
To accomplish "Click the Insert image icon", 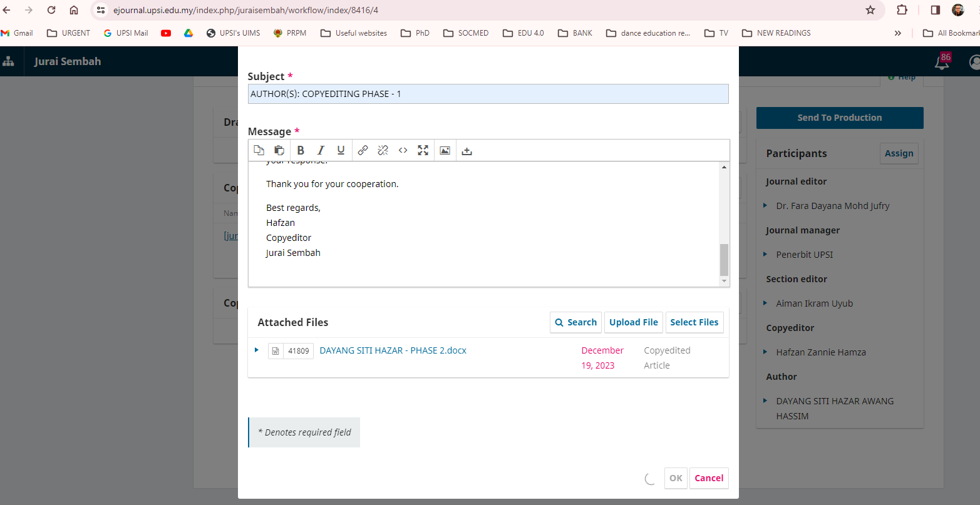I will click(x=445, y=150).
